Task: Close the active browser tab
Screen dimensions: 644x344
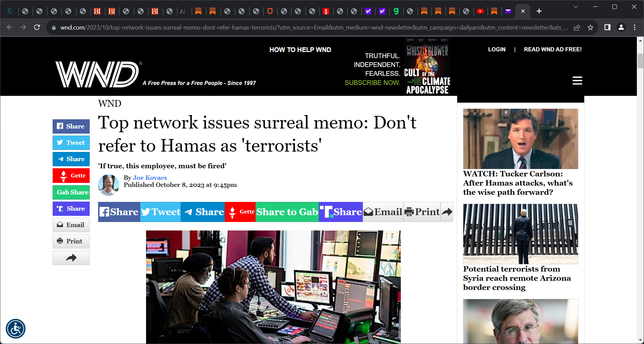Action: pos(523,11)
